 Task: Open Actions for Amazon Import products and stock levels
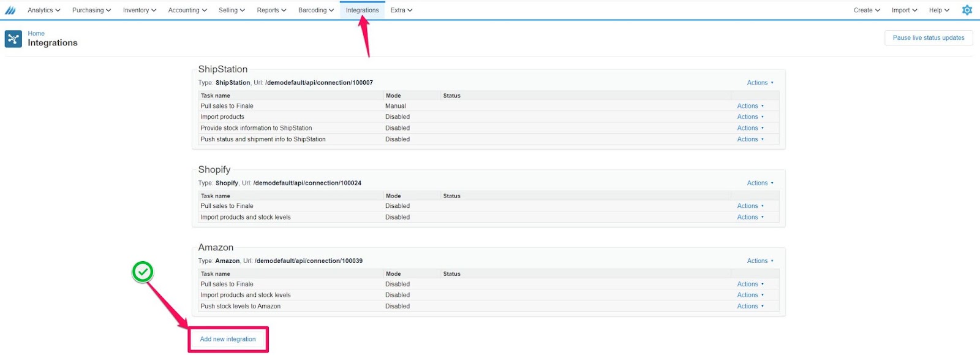750,296
